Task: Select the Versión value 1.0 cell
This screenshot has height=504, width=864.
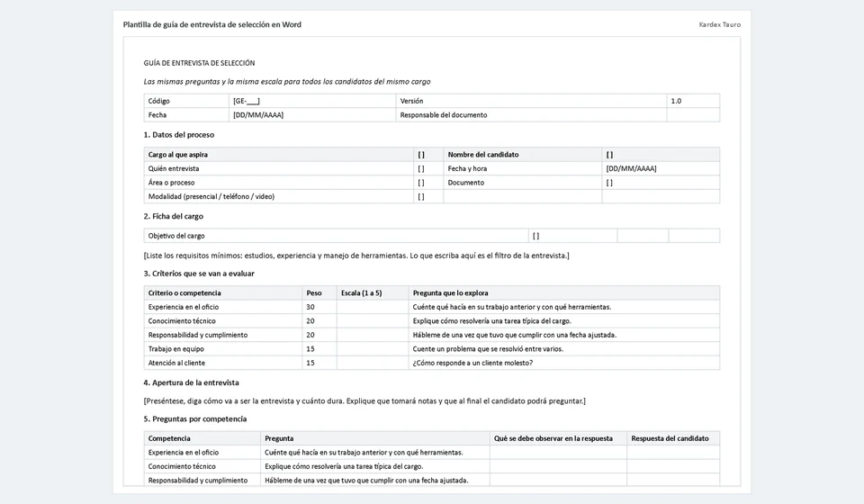Action: pyautogui.click(x=693, y=101)
